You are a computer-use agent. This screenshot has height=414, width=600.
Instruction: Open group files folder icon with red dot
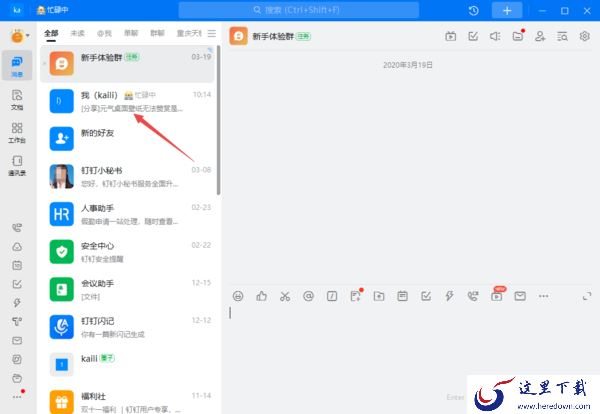coord(518,36)
